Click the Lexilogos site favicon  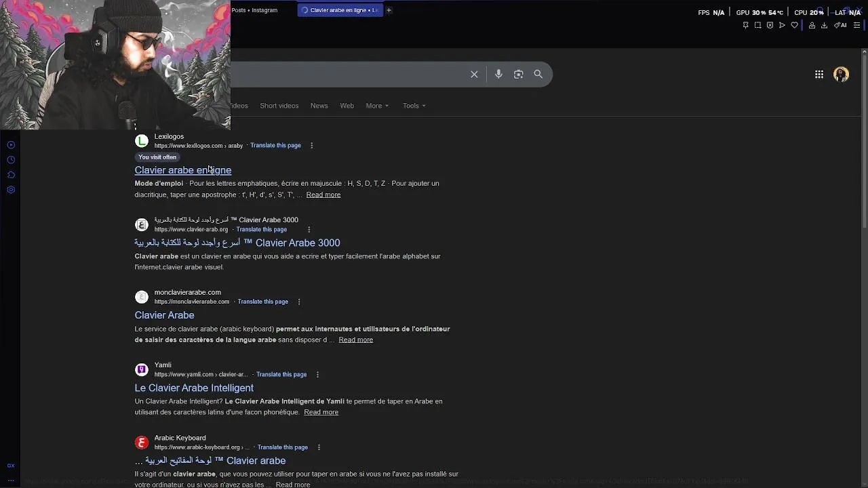(x=142, y=141)
